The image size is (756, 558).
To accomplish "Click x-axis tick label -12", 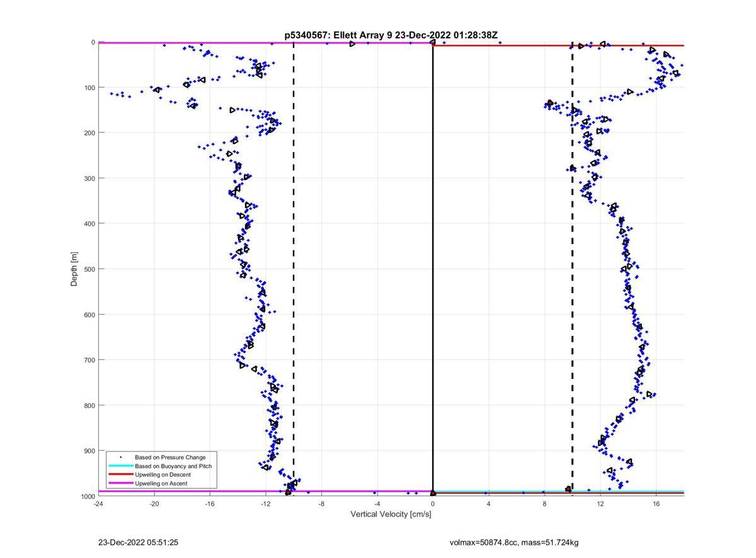I will point(265,504).
